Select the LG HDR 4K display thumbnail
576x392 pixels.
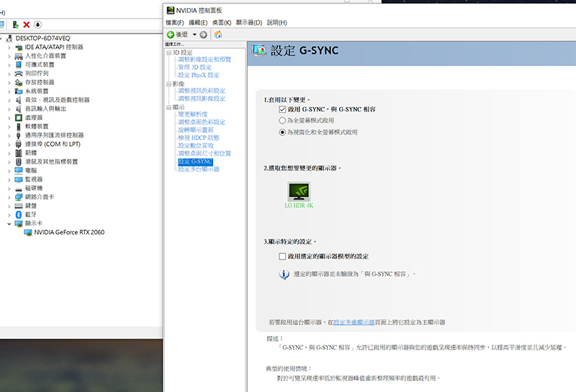pyautogui.click(x=299, y=191)
